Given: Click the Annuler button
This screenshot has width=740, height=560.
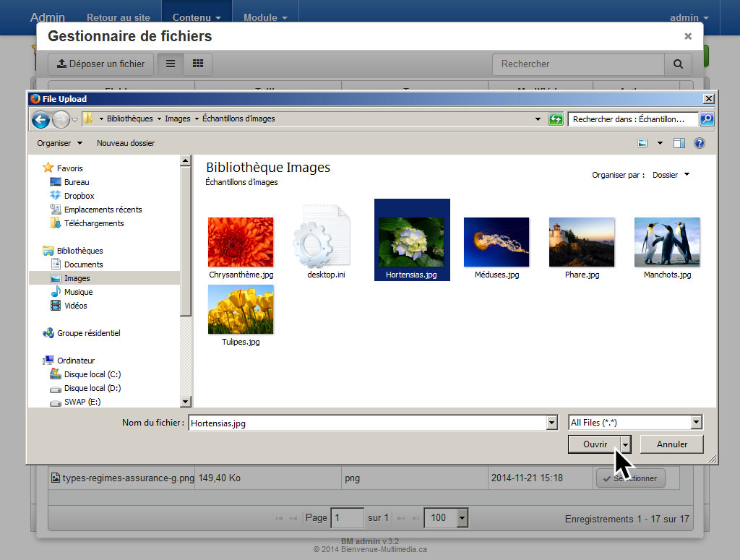Looking at the screenshot, I should 671,444.
